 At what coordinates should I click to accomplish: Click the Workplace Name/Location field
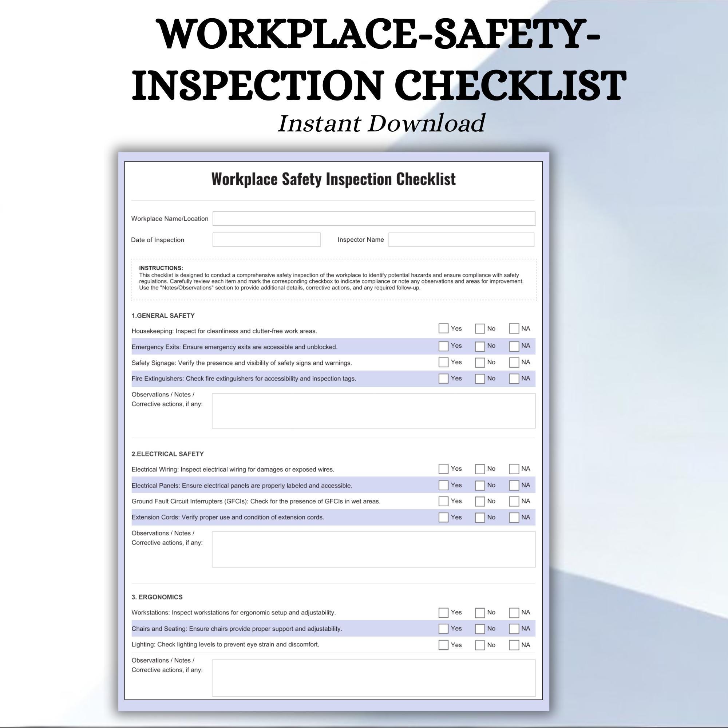(374, 218)
